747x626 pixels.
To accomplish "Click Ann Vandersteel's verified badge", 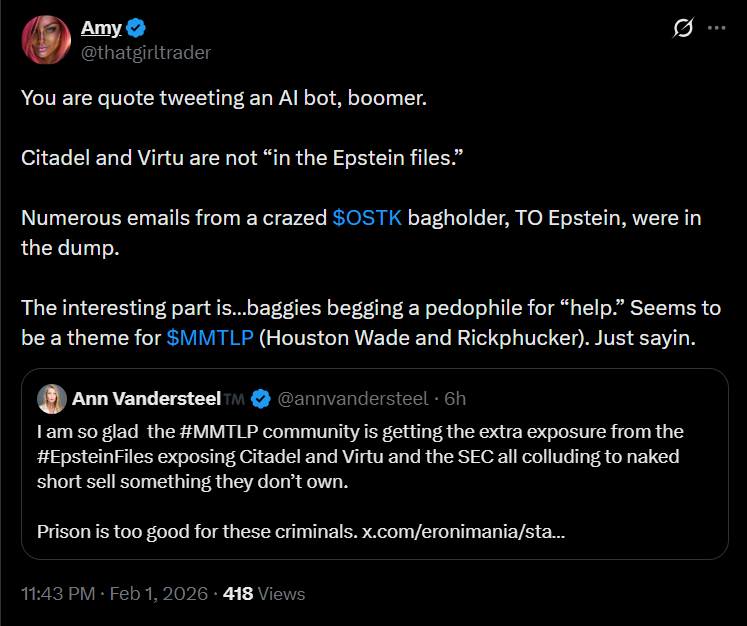I will [261, 399].
